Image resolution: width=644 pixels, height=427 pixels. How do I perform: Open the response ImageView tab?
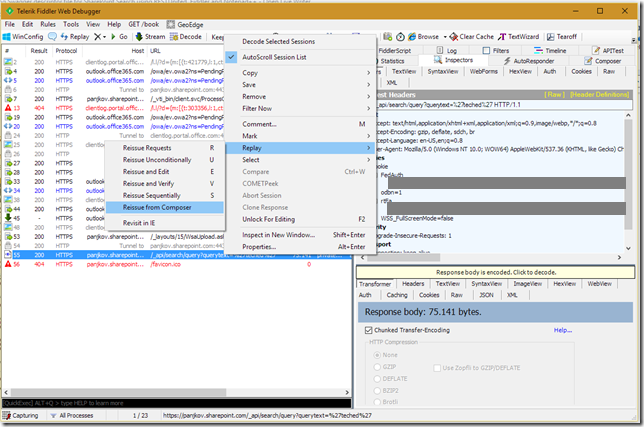click(x=528, y=284)
